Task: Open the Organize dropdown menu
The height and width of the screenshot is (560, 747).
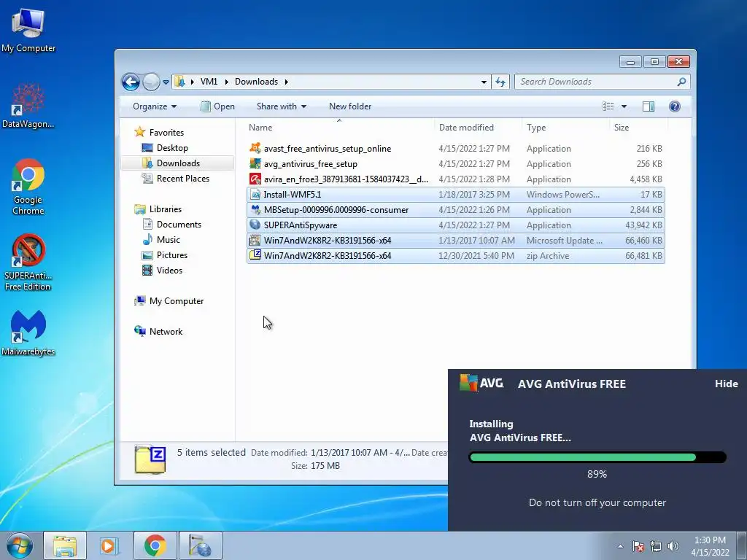Action: [155, 106]
